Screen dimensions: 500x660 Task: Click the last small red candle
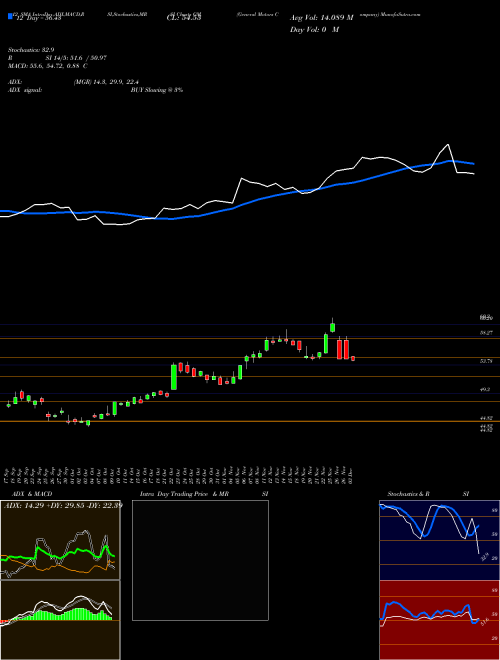[x=353, y=359]
